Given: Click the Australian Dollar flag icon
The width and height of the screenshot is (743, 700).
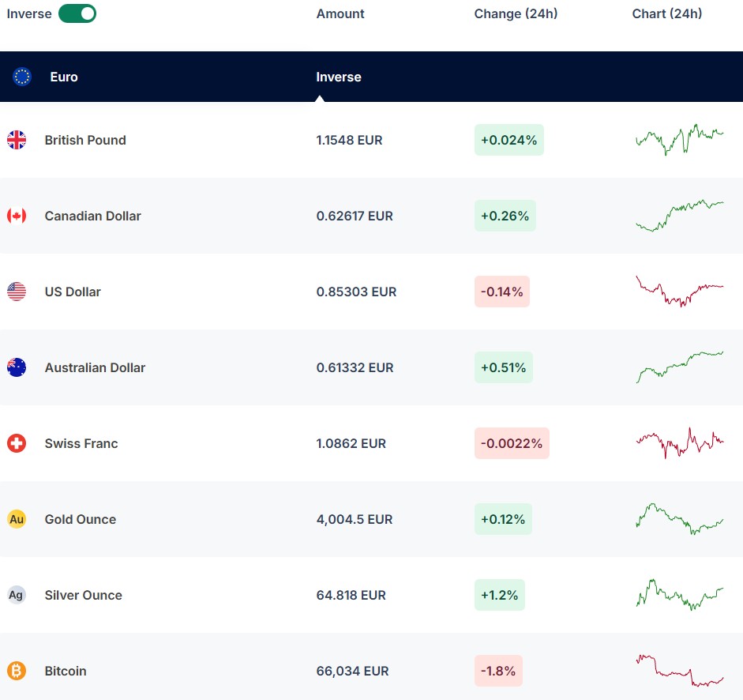Looking at the screenshot, I should pyautogui.click(x=17, y=367).
